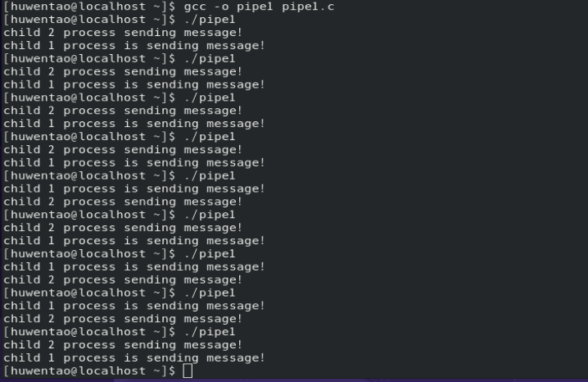Screen dimensions: 588x382
Task: Click the topmost "child 2 process sending message!" line
Action: (x=123, y=33)
